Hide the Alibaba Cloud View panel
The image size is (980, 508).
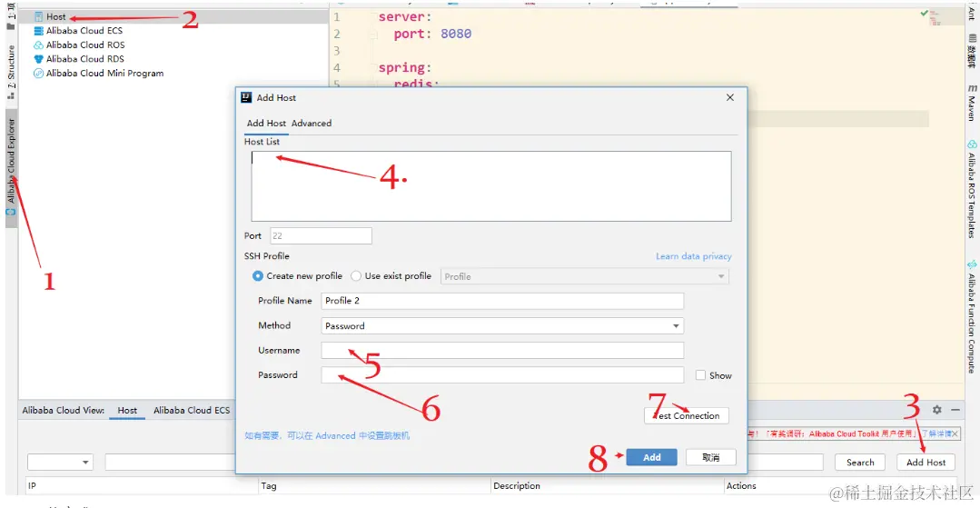955,410
